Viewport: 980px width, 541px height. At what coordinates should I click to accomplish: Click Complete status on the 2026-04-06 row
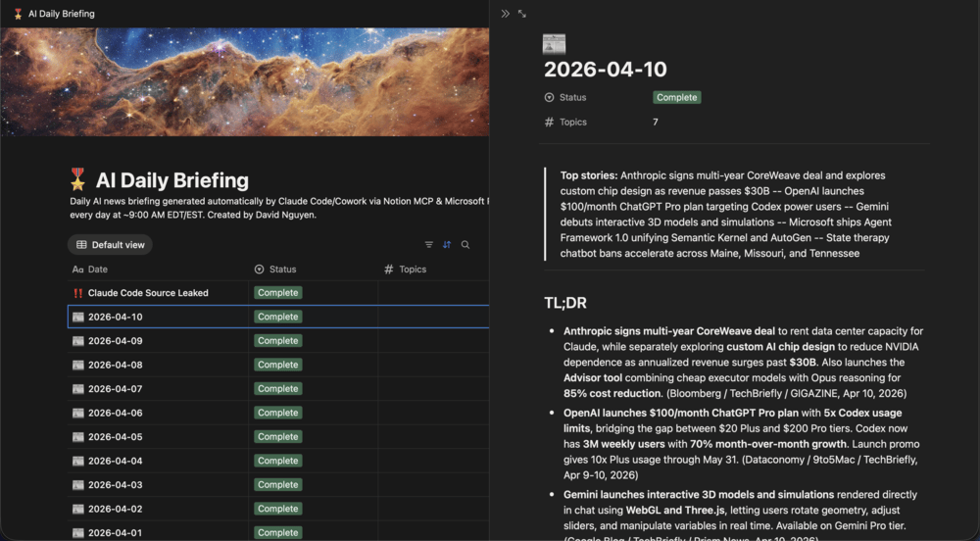click(278, 413)
